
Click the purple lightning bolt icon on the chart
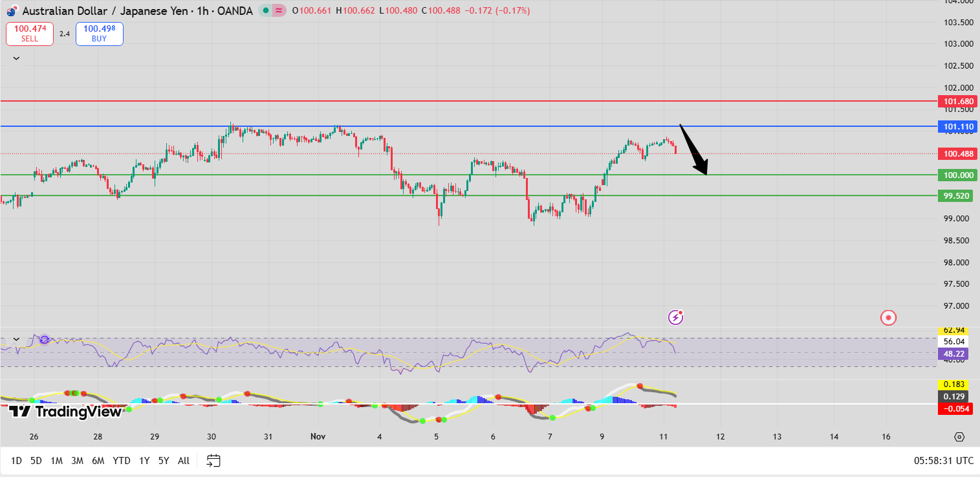click(x=674, y=316)
